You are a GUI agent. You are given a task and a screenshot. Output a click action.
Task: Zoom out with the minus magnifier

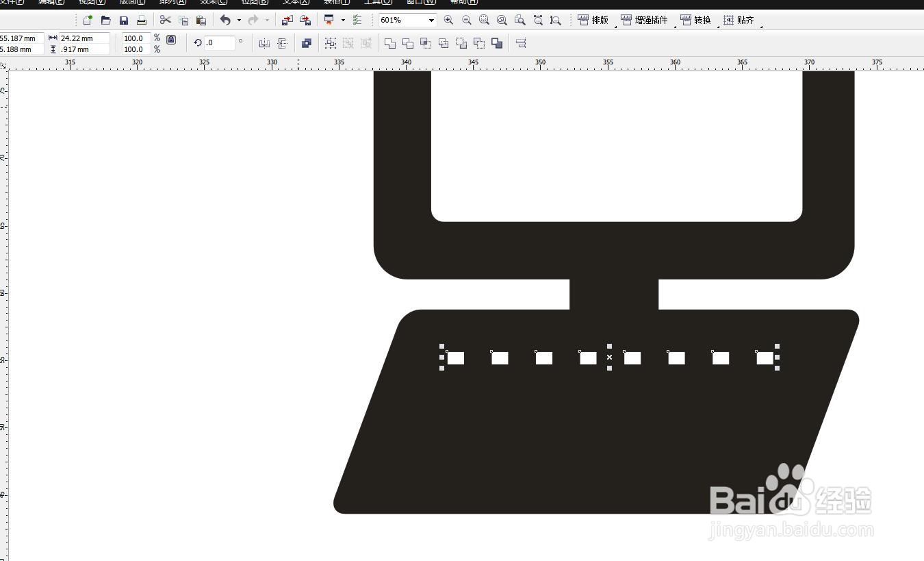[x=467, y=21]
